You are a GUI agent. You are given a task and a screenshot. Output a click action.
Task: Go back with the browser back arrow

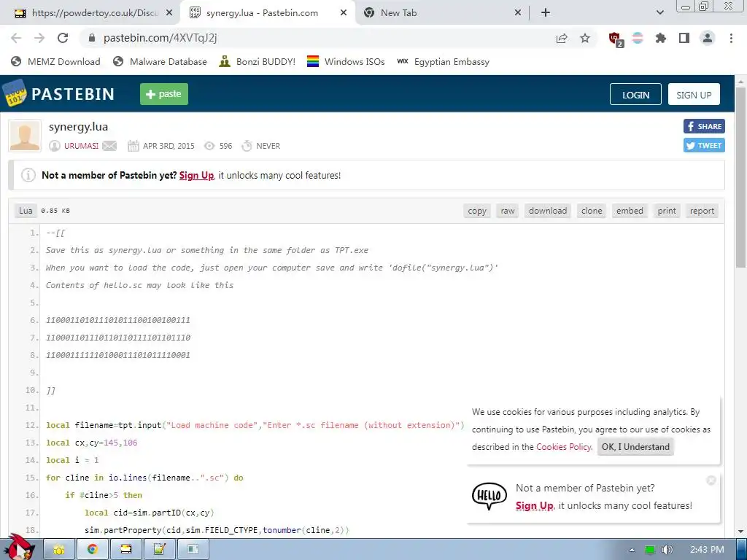tap(16, 38)
